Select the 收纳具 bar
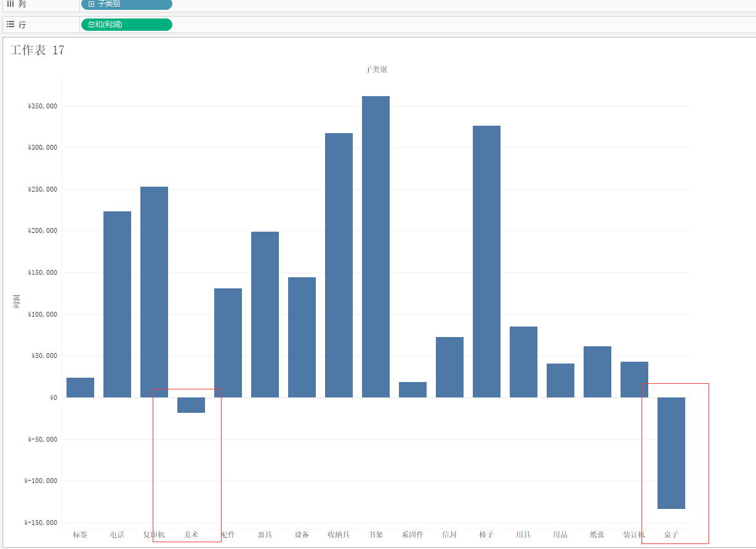The image size is (756, 549). [x=339, y=265]
